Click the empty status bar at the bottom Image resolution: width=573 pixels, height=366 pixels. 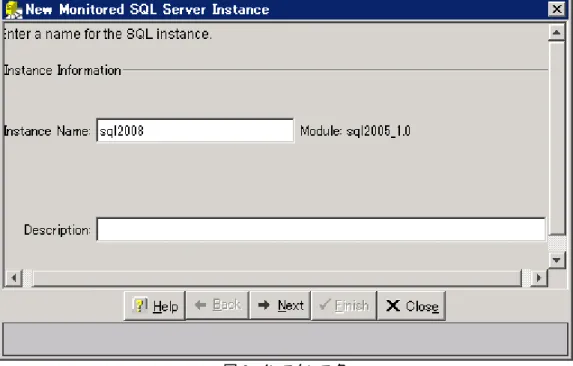coord(285,339)
